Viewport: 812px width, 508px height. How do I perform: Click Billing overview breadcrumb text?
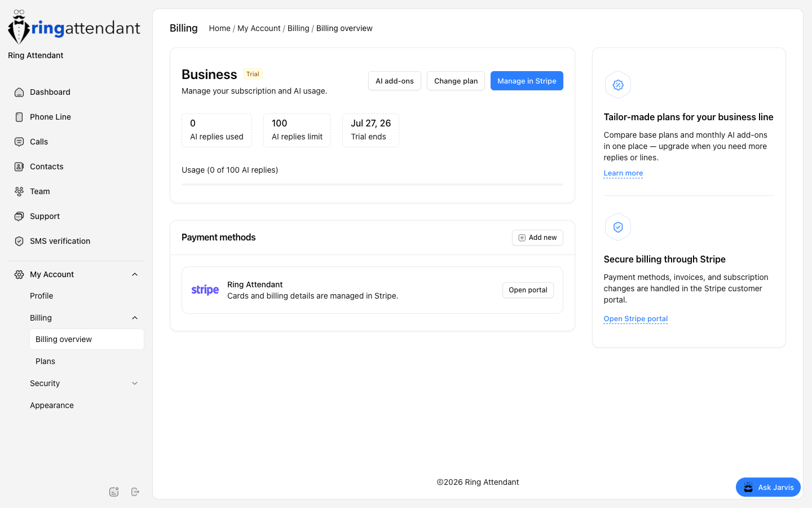[344, 28]
